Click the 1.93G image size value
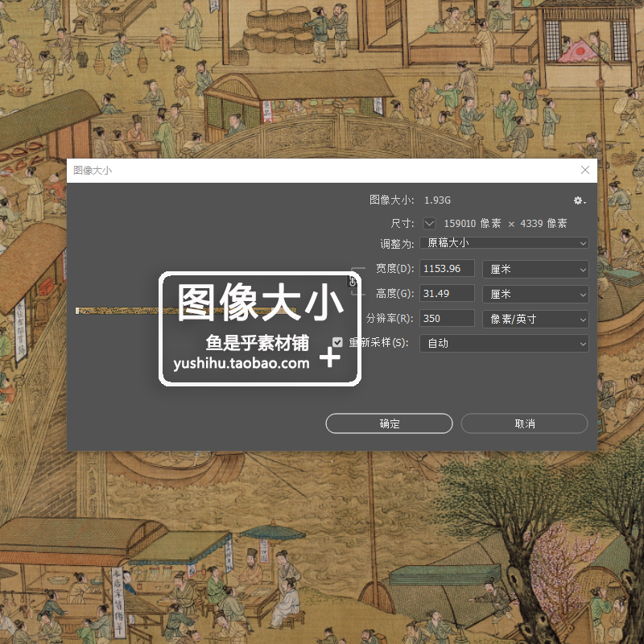Viewport: 644px width, 644px height. coord(437,200)
